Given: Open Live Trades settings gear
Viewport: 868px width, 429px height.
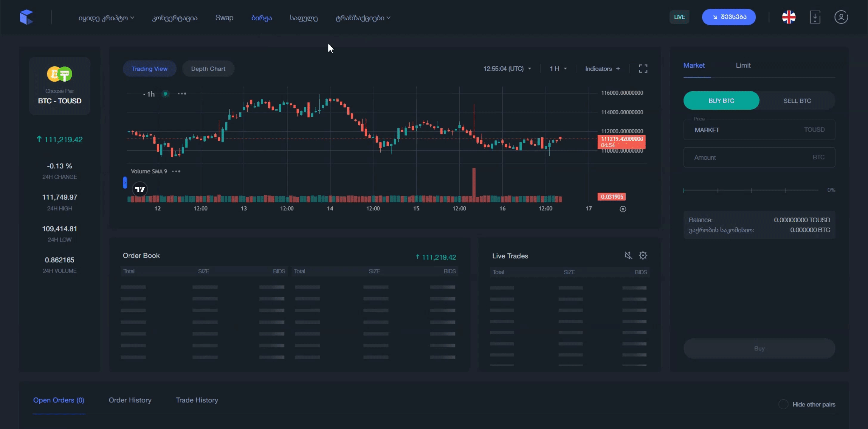Looking at the screenshot, I should pos(643,256).
